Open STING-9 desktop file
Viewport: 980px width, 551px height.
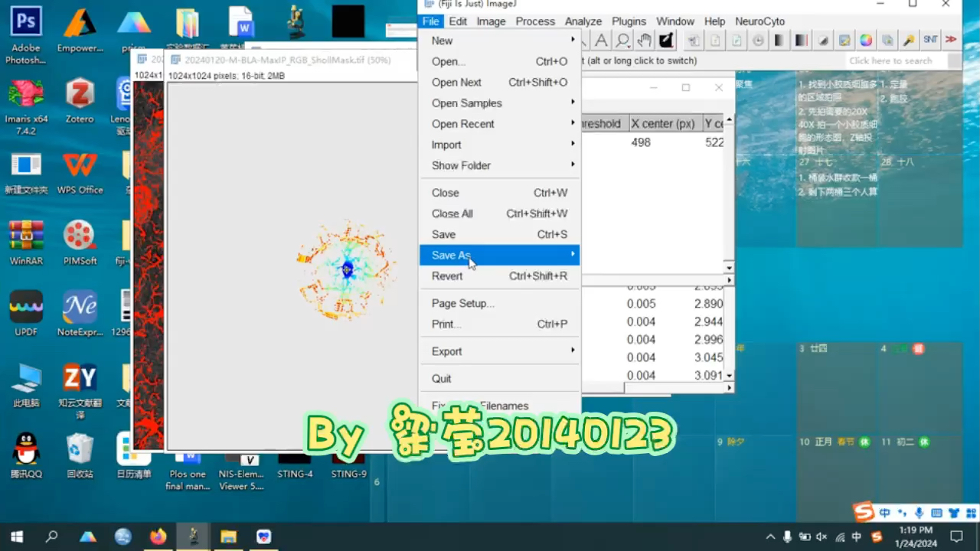348,465
